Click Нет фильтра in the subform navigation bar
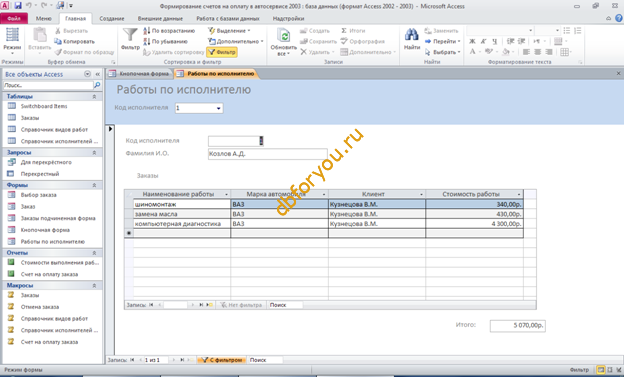This screenshot has height=377, width=624. pyautogui.click(x=242, y=305)
